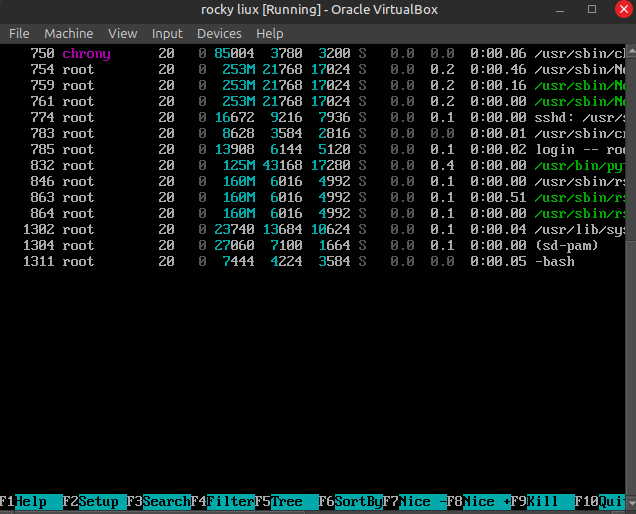The width and height of the screenshot is (636, 514).
Task: Open the Help menu in VirtualBox
Action: coord(270,33)
